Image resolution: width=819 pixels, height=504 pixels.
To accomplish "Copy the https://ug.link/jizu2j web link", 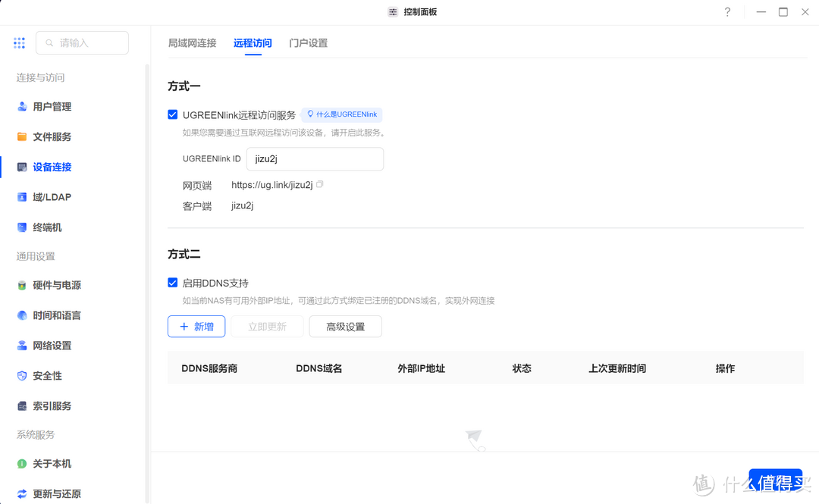I will coord(319,183).
